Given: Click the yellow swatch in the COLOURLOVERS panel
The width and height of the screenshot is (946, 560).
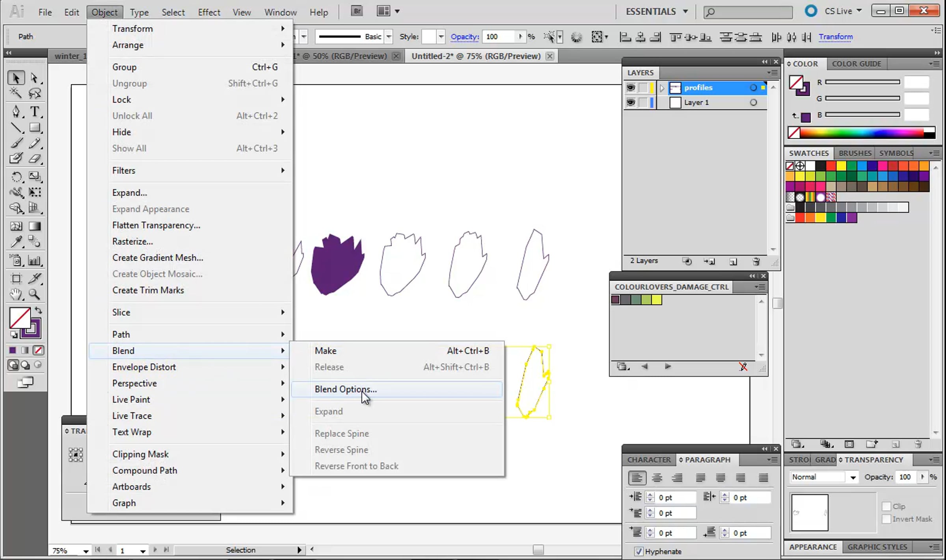Looking at the screenshot, I should [x=657, y=300].
